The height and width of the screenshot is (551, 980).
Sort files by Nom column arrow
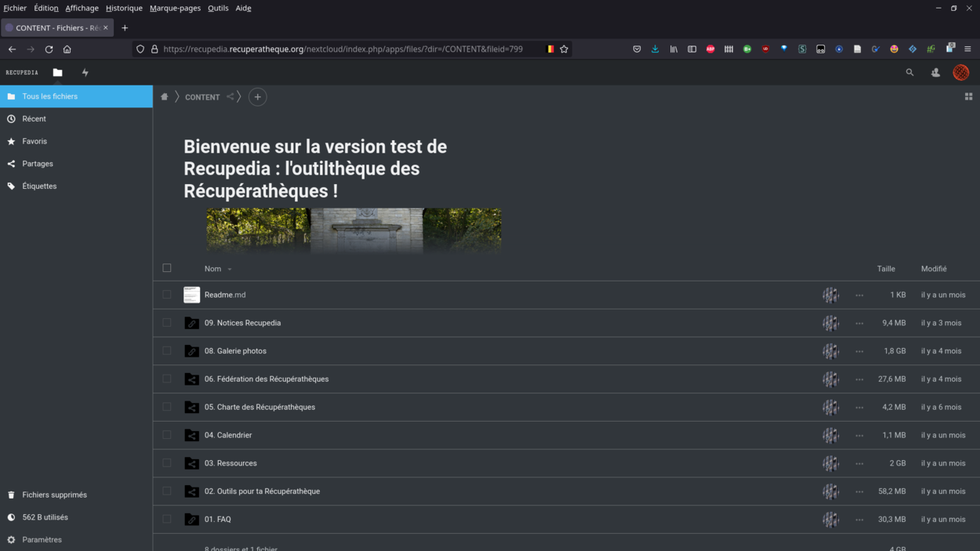coord(230,270)
